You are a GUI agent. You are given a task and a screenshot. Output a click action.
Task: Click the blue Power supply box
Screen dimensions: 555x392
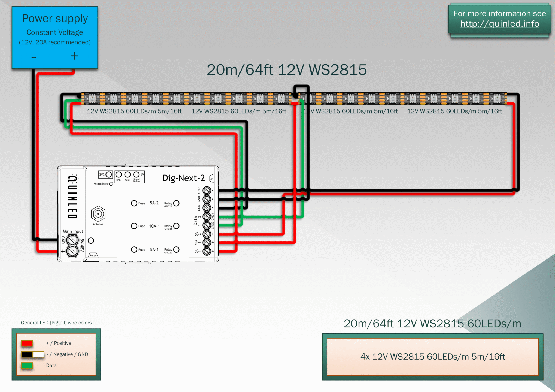click(x=55, y=37)
